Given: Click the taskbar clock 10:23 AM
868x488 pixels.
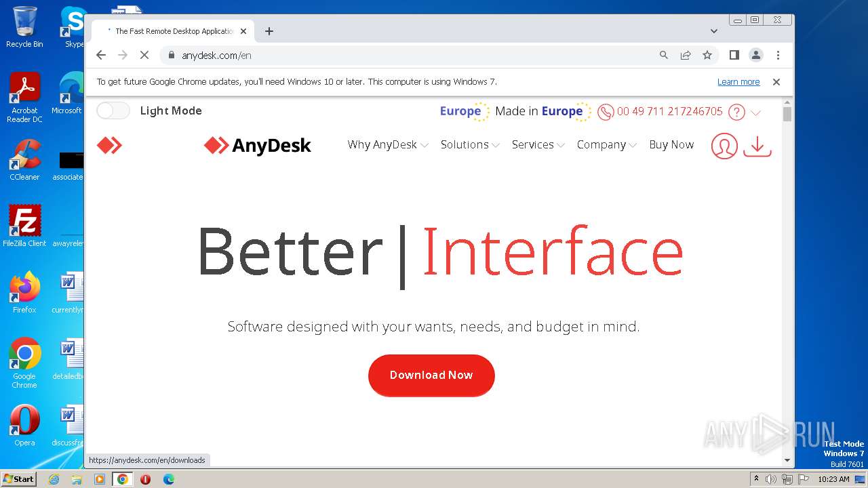Looking at the screenshot, I should coord(833,479).
